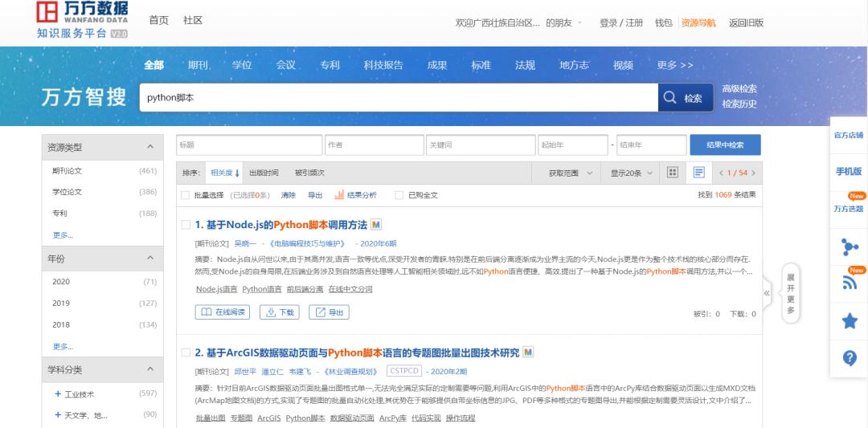Open 万方选题 in right sidebar
868x428 pixels.
point(849,209)
